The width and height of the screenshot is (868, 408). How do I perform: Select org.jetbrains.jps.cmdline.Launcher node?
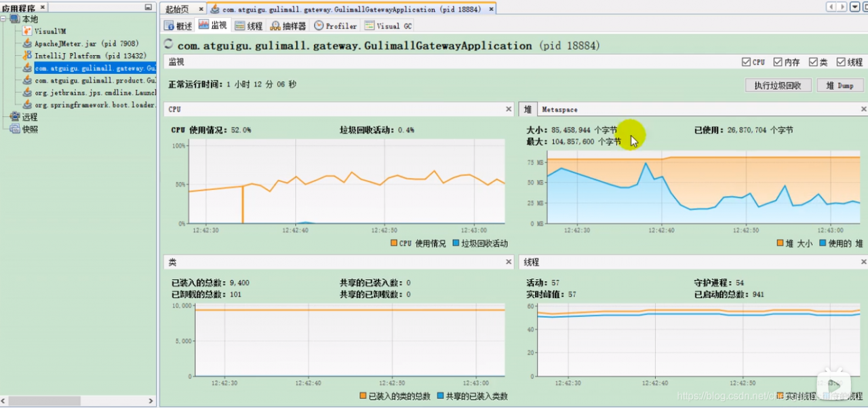(95, 92)
